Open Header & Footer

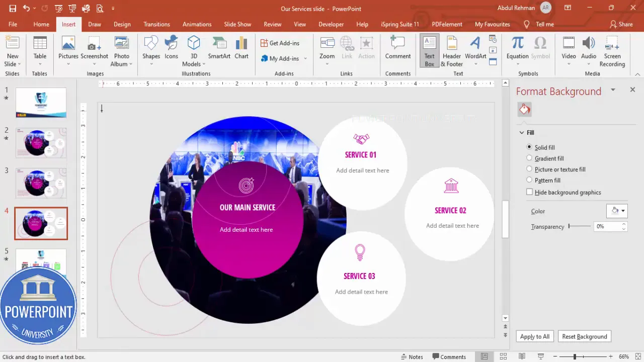(452, 51)
